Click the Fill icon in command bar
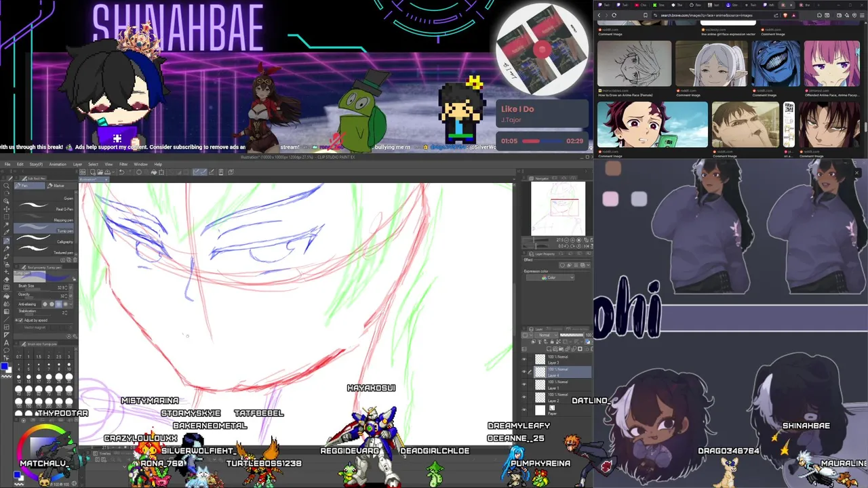 pos(154,172)
